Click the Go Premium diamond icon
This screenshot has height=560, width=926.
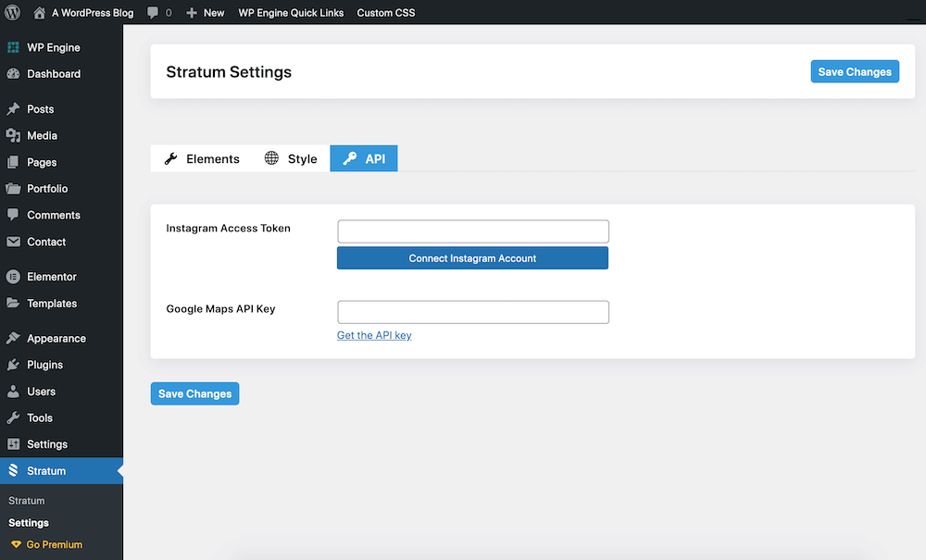(x=16, y=545)
